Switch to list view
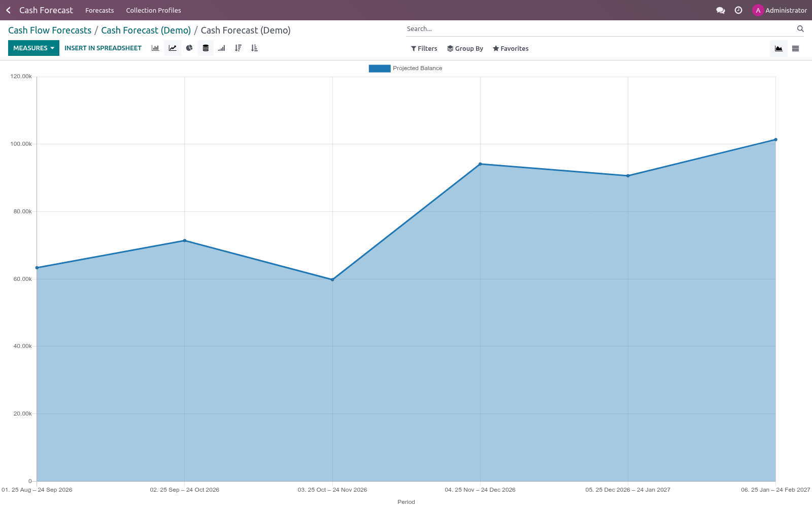The image size is (812, 508). [796, 49]
